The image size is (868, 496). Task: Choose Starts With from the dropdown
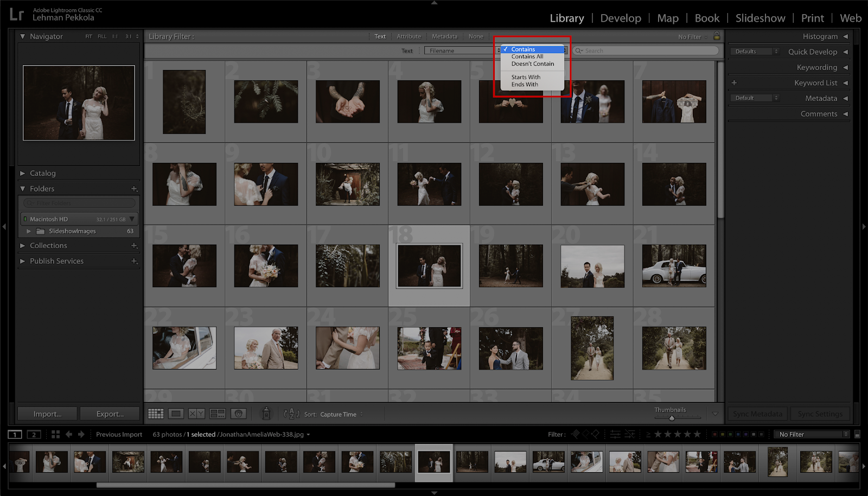(532, 78)
